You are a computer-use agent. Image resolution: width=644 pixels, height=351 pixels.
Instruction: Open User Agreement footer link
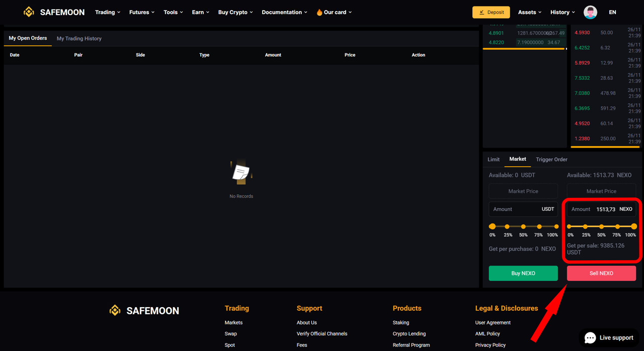493,322
